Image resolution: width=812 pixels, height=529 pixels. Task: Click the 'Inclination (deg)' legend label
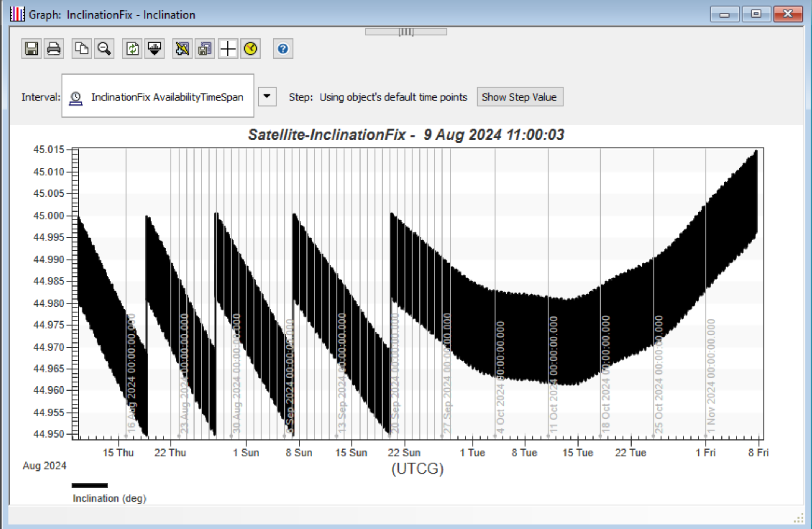tap(110, 498)
